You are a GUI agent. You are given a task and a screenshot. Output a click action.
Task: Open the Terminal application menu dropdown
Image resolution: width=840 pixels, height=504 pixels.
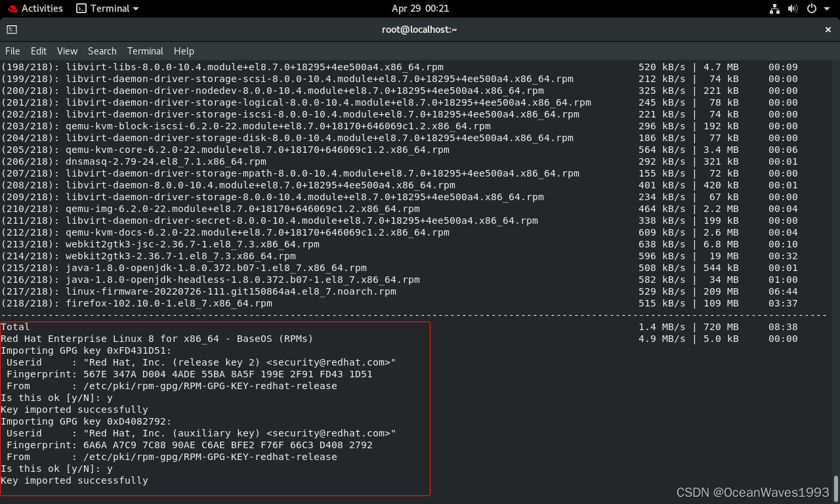(x=108, y=9)
